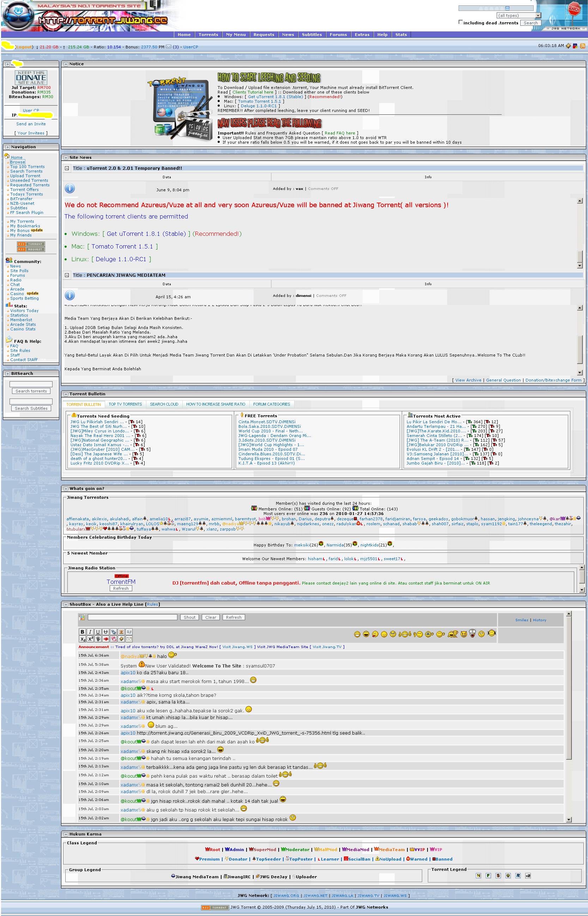Click the mail envelope icon in the user bar
Screen dimensions: 588x916
(x=168, y=47)
